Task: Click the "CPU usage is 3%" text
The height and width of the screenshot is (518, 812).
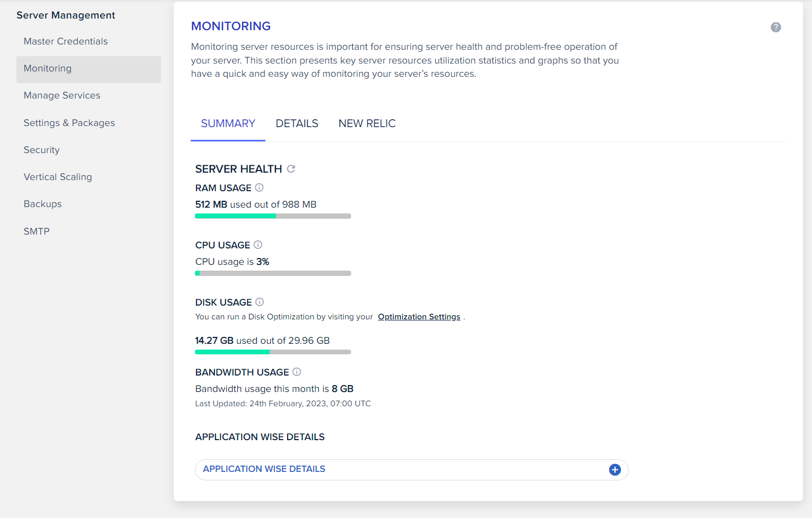Action: (232, 262)
